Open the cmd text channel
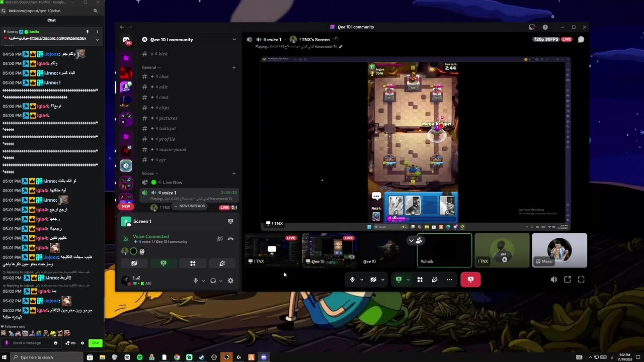This screenshot has height=362, width=644. click(190, 98)
